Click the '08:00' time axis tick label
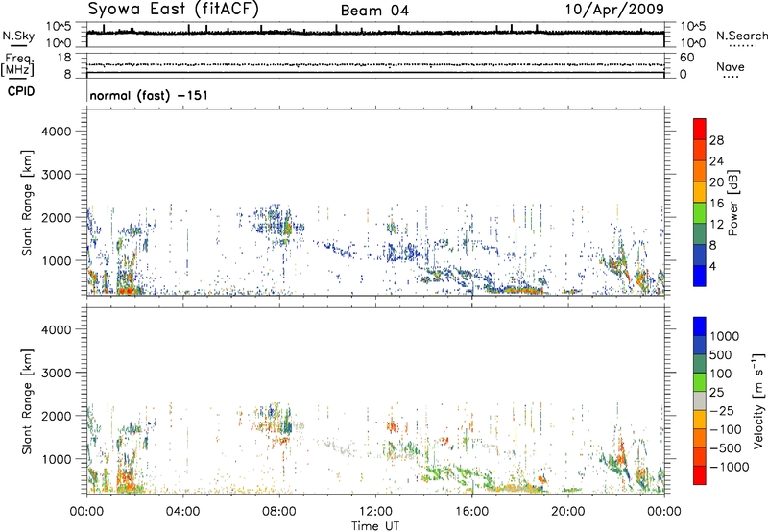The image size is (768, 532). click(x=279, y=512)
